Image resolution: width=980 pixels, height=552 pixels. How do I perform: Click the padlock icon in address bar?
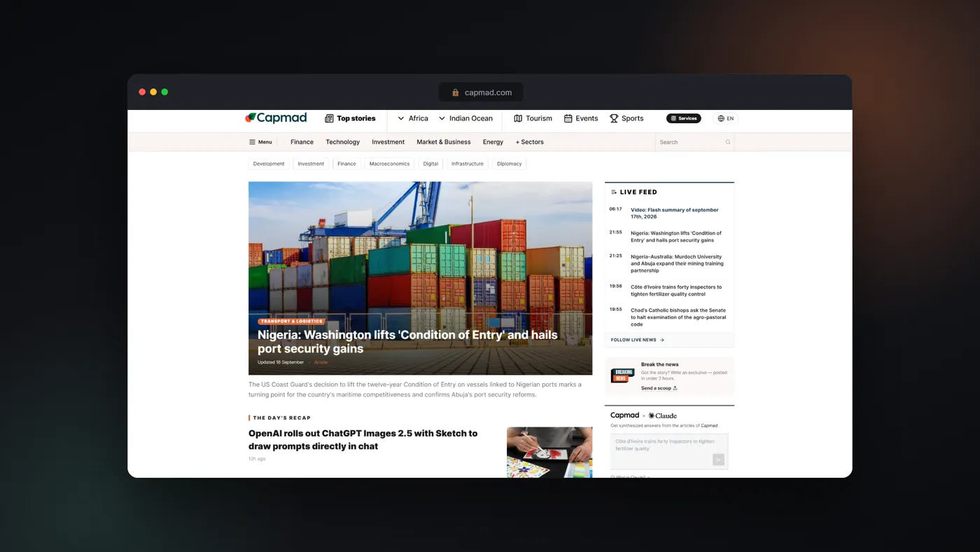click(x=456, y=92)
